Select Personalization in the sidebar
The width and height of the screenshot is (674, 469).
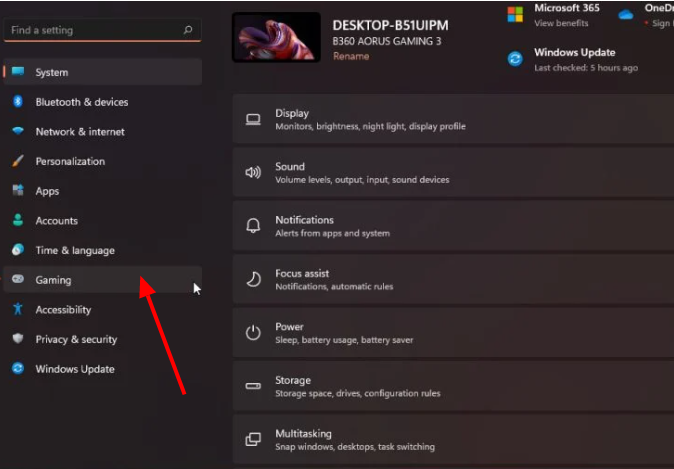(103, 161)
